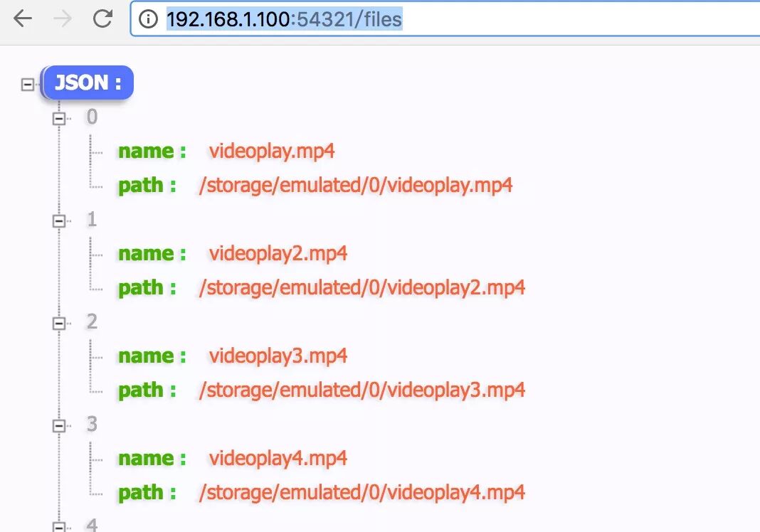The image size is (760, 532).
Task: Collapse array item 1
Action: (58, 221)
